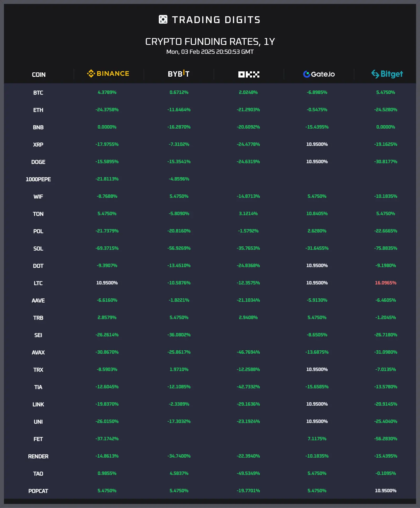Click DOGE Bitget rate -30.8177%
This screenshot has height=508, width=420.
click(386, 162)
